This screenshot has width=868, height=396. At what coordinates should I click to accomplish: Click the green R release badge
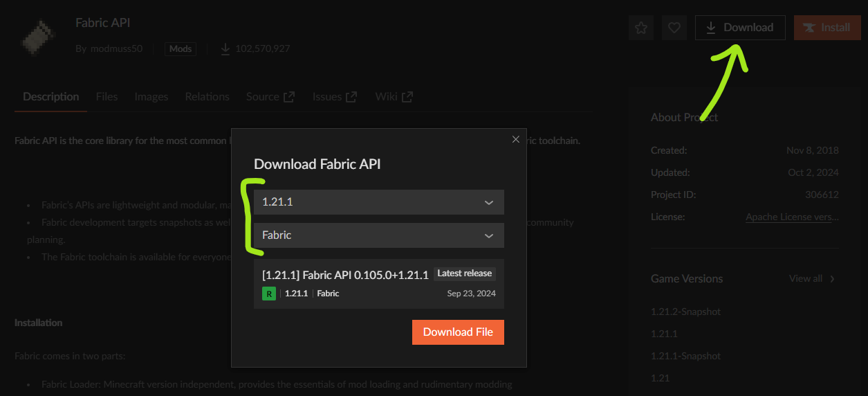(x=269, y=294)
